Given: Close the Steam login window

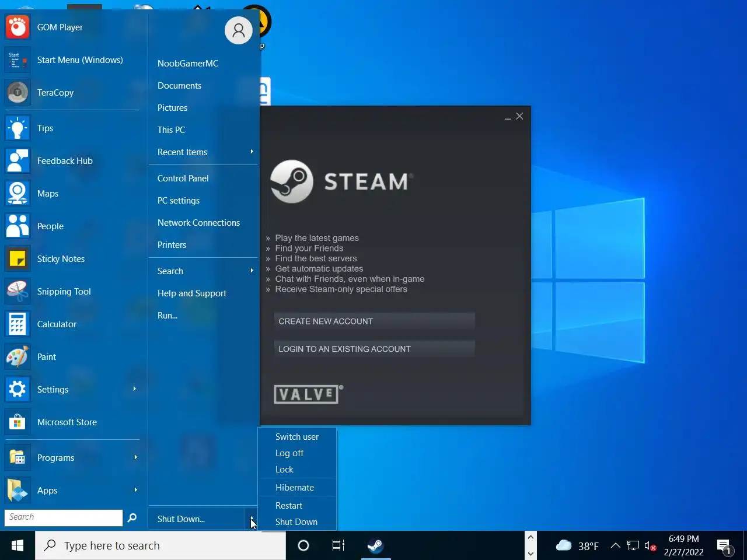Looking at the screenshot, I should tap(519, 116).
